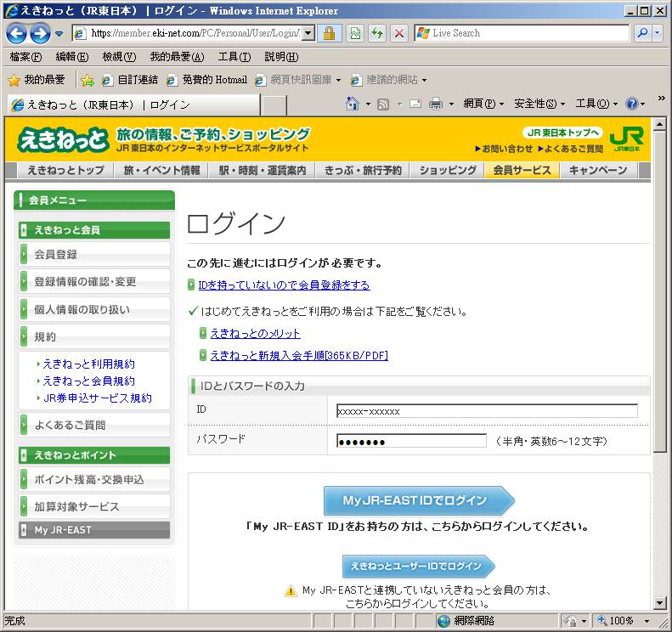Image resolution: width=672 pixels, height=632 pixels.
Task: Open the 檢視(V) menu
Action: click(119, 57)
